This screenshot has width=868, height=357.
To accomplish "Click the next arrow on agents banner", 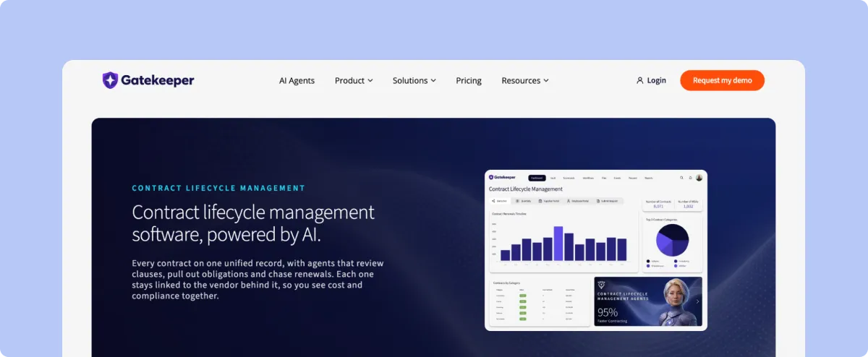I will click(x=697, y=301).
